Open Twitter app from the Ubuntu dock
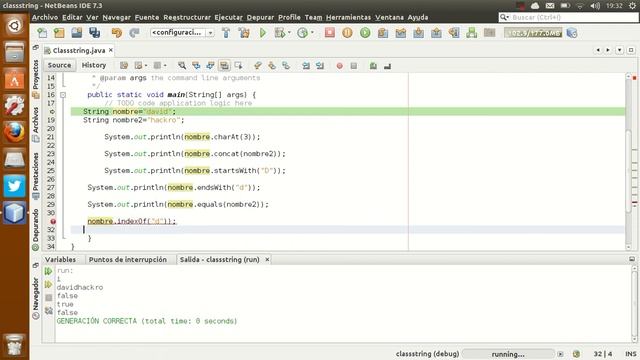This screenshot has height=360, width=640. 14,186
